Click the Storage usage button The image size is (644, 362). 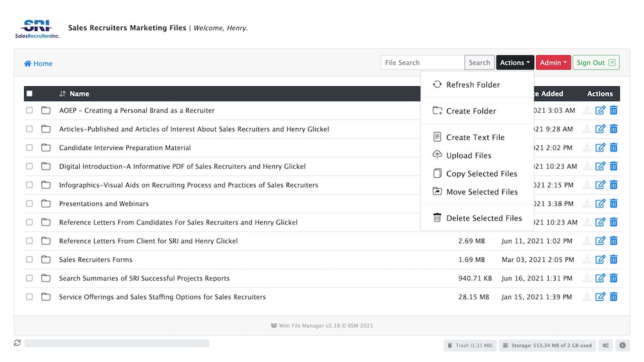(547, 345)
